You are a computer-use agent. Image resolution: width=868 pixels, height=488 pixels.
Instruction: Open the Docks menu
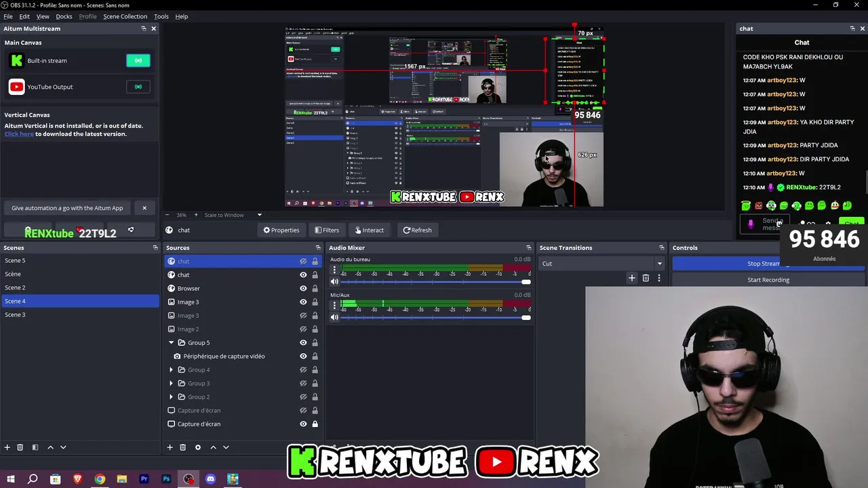(64, 16)
